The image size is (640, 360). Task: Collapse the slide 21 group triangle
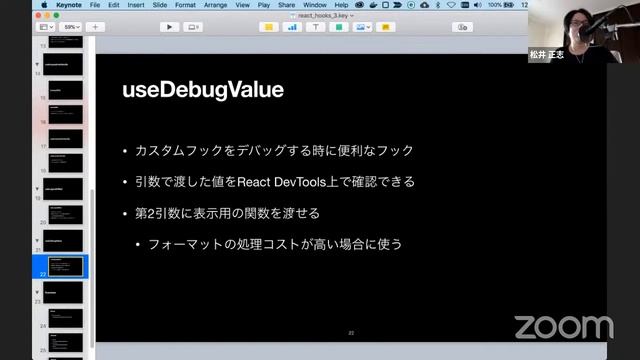point(37,241)
